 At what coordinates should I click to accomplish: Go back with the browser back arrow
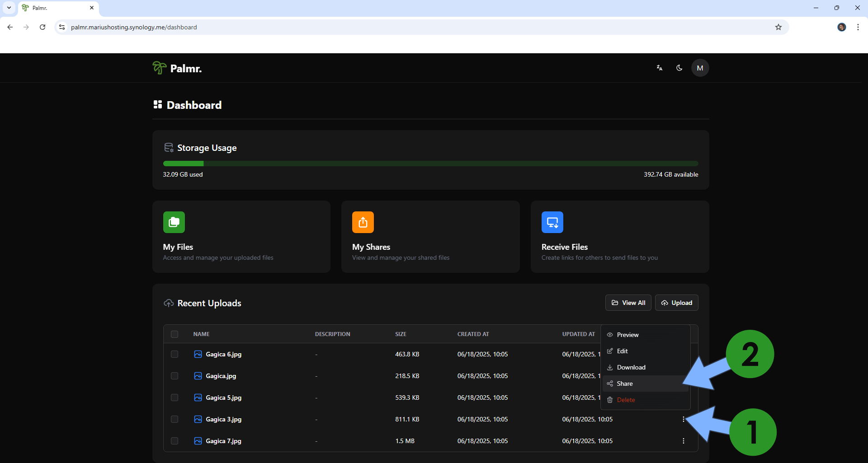pos(10,27)
